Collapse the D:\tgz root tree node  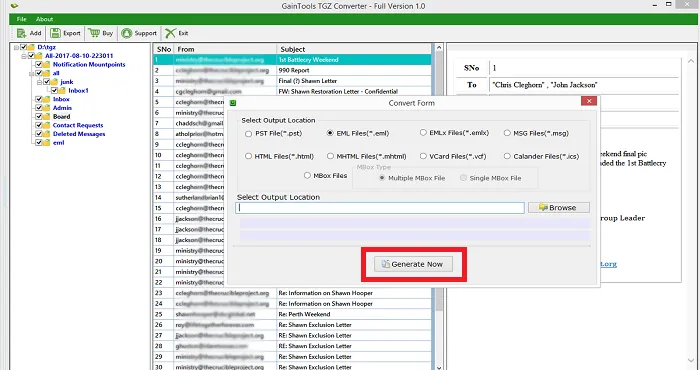[x=16, y=47]
